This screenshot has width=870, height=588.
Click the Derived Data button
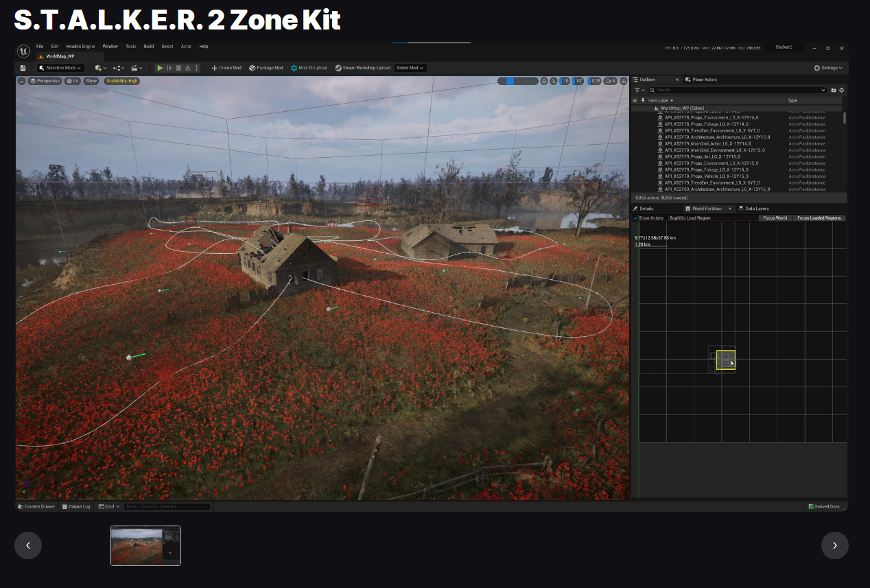click(x=825, y=506)
